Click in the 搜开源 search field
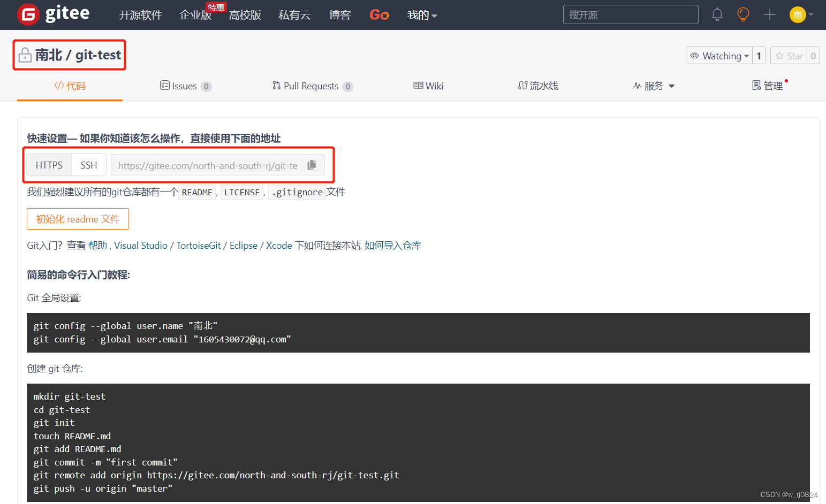 [x=631, y=14]
